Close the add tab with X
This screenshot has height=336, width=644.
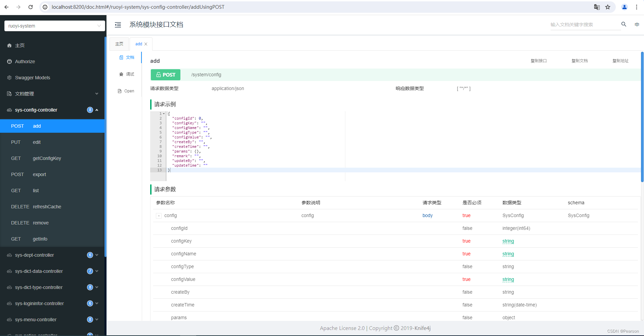[x=146, y=44]
